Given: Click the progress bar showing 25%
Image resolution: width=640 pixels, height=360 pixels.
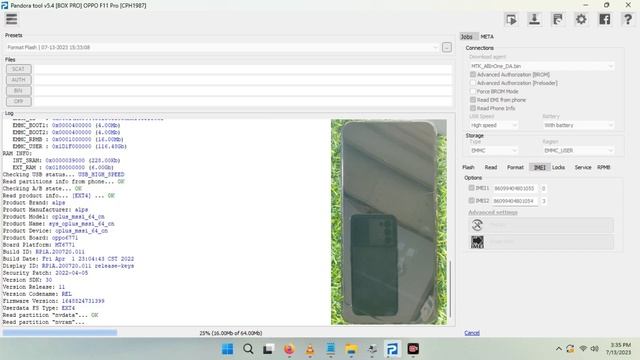Looking at the screenshot, I should [x=229, y=333].
